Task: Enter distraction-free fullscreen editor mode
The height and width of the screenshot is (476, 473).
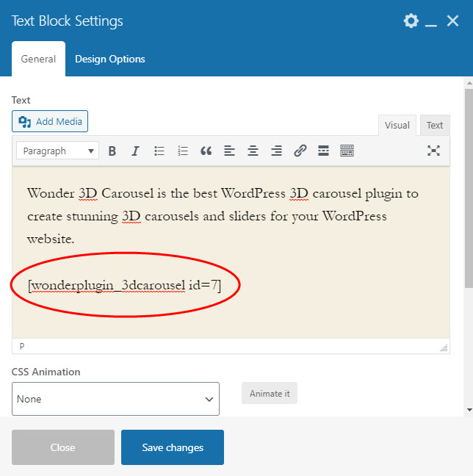Action: click(x=434, y=151)
